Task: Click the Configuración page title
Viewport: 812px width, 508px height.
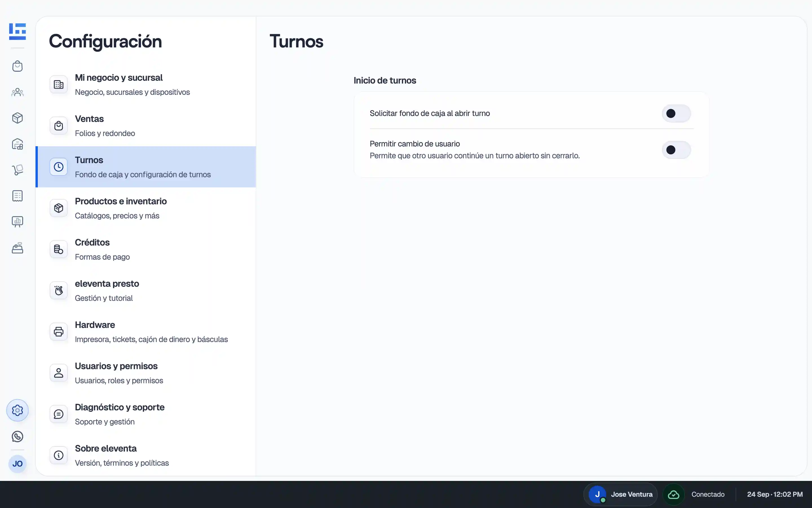Action: [105, 41]
